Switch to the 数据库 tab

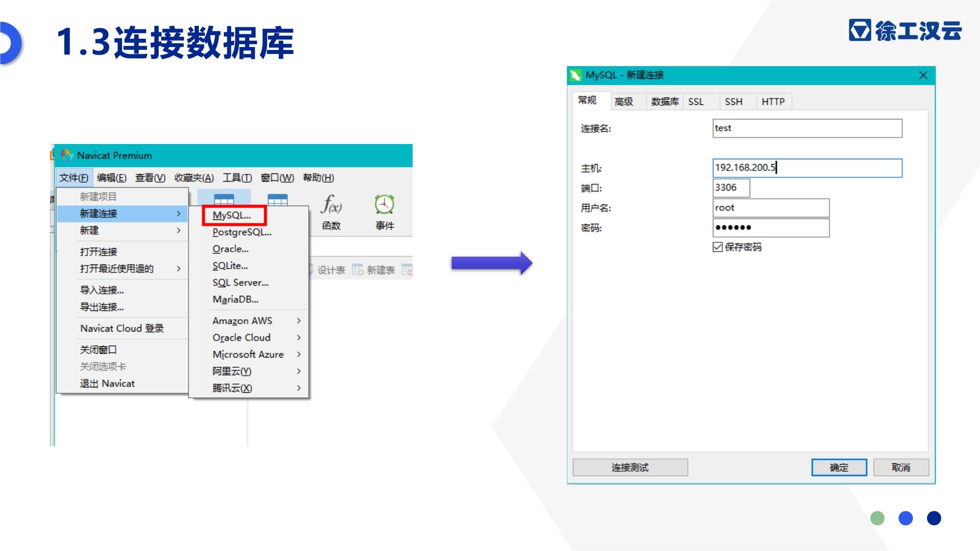point(665,102)
